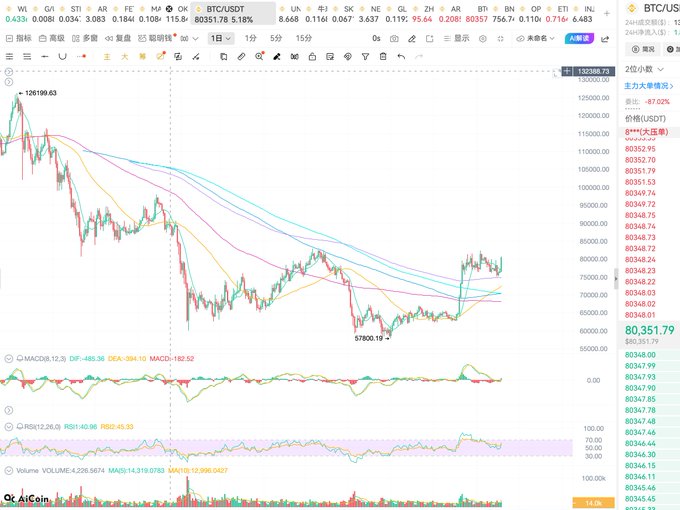
Task: Click the 126199.63 high price label
Action: pyautogui.click(x=41, y=93)
